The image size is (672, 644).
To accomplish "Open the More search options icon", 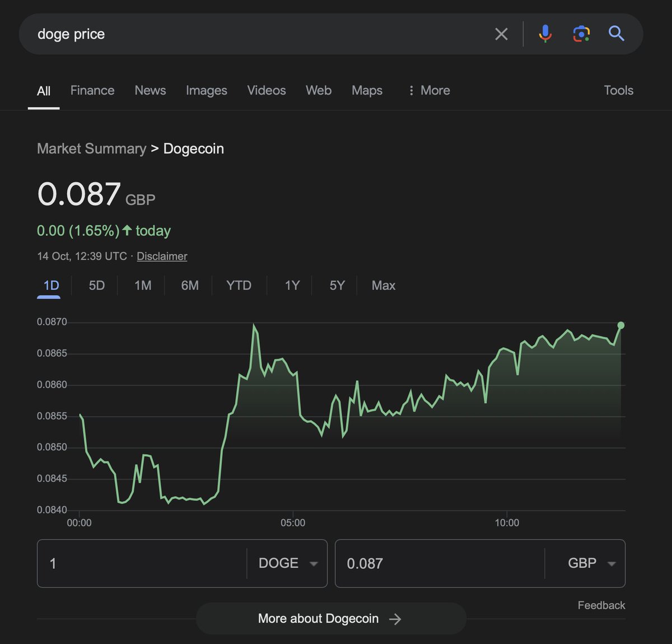I will (x=412, y=90).
